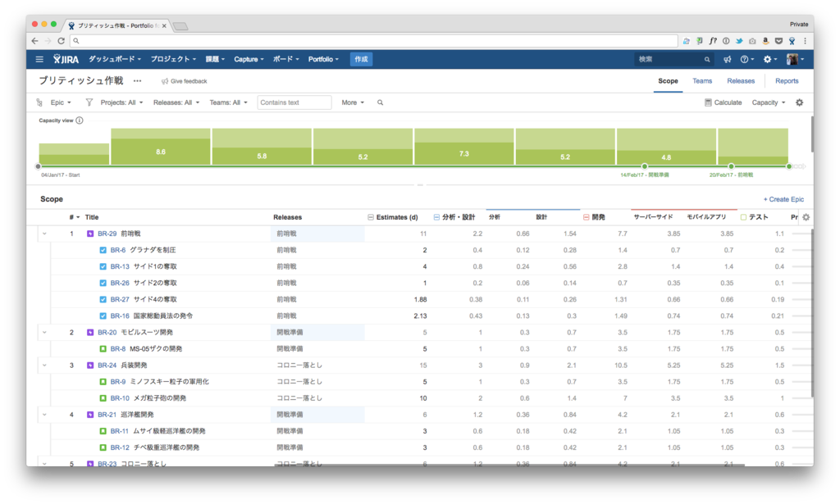Click the Twitter extension icon in the browser toolbar
The height and width of the screenshot is (504, 840).
pyautogui.click(x=739, y=41)
